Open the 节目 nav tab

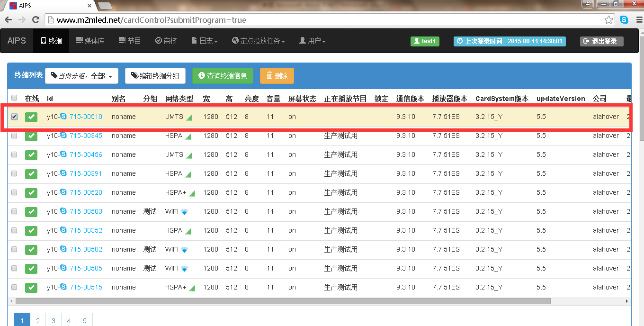coord(130,41)
